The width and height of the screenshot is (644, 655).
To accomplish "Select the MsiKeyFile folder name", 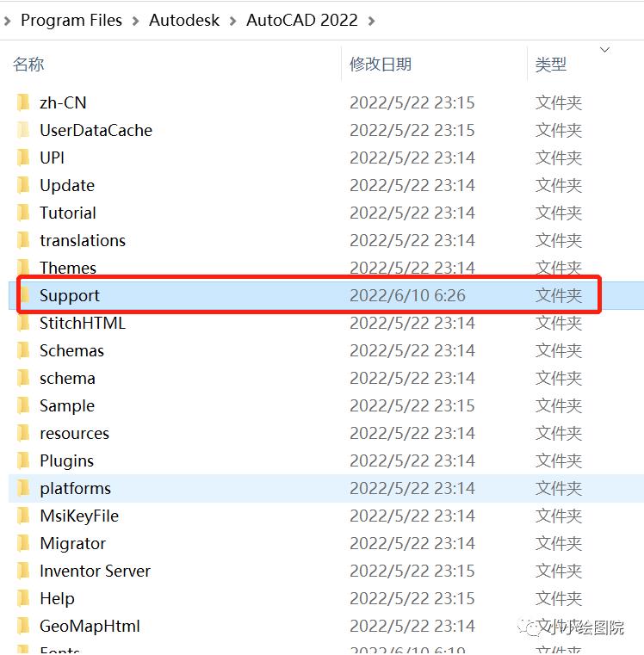I will (79, 516).
